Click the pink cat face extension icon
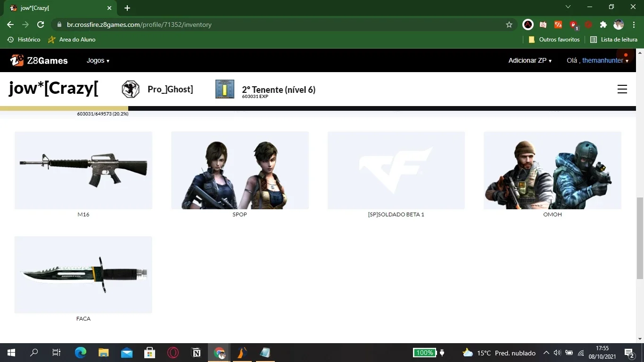644x362 pixels. [543, 25]
